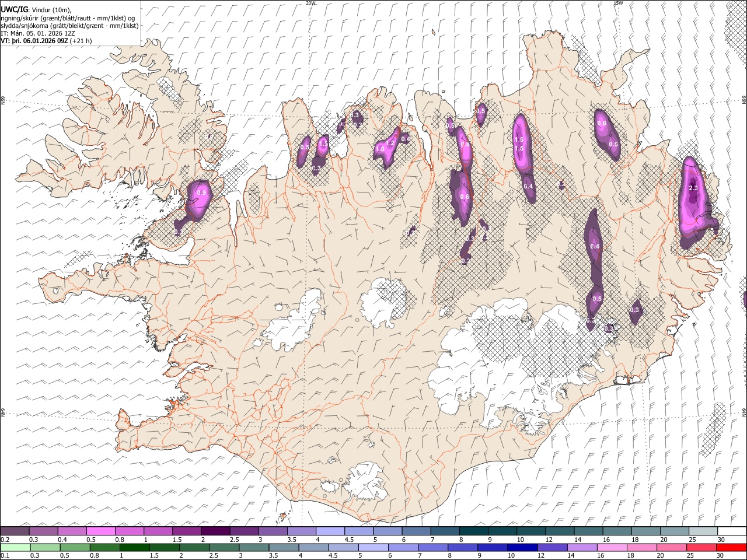Select the 1.5 magenta-purple swatch on upper scale
Screen dimensions: 747x560
(187, 531)
